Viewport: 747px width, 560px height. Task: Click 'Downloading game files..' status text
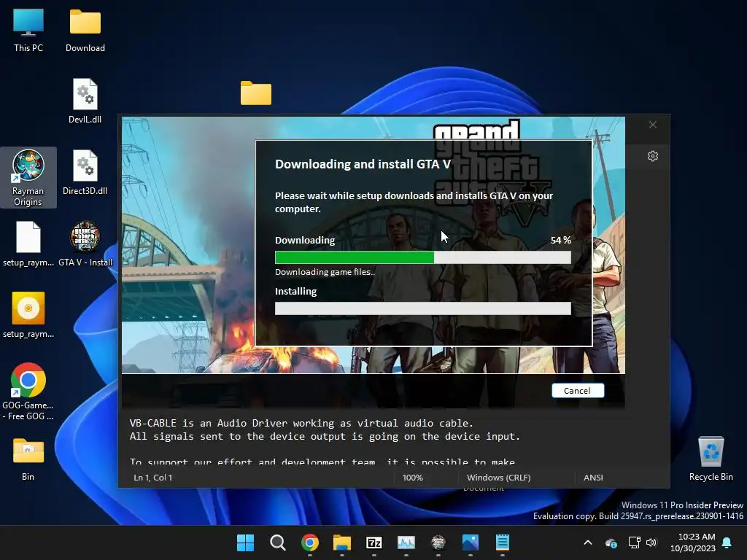pyautogui.click(x=325, y=272)
